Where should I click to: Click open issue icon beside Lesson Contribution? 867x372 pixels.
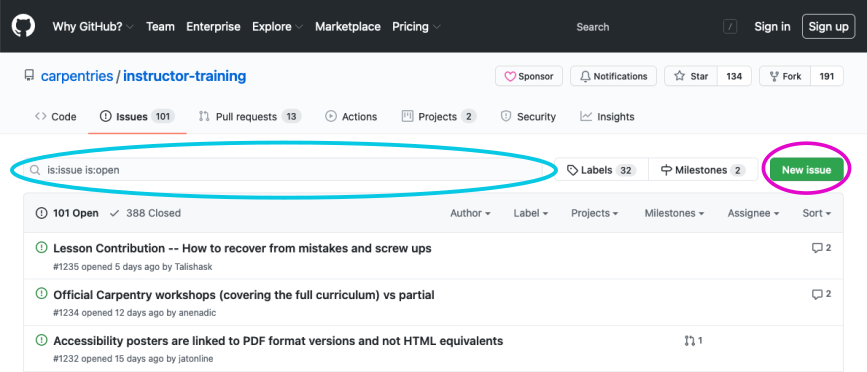41,248
